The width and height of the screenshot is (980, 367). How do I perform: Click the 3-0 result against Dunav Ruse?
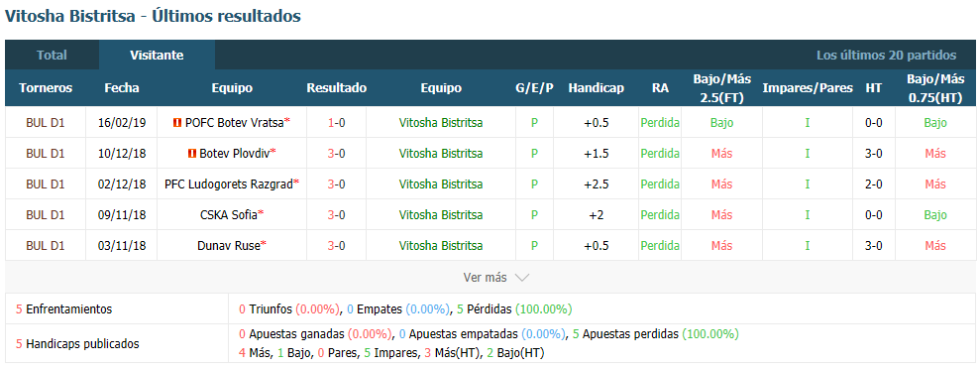click(336, 246)
